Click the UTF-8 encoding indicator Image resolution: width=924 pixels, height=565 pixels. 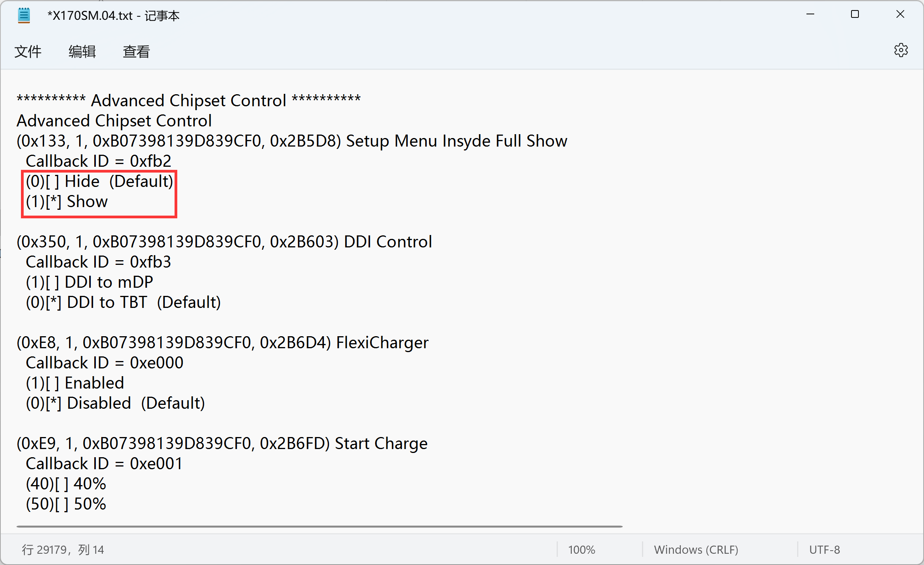[824, 549]
